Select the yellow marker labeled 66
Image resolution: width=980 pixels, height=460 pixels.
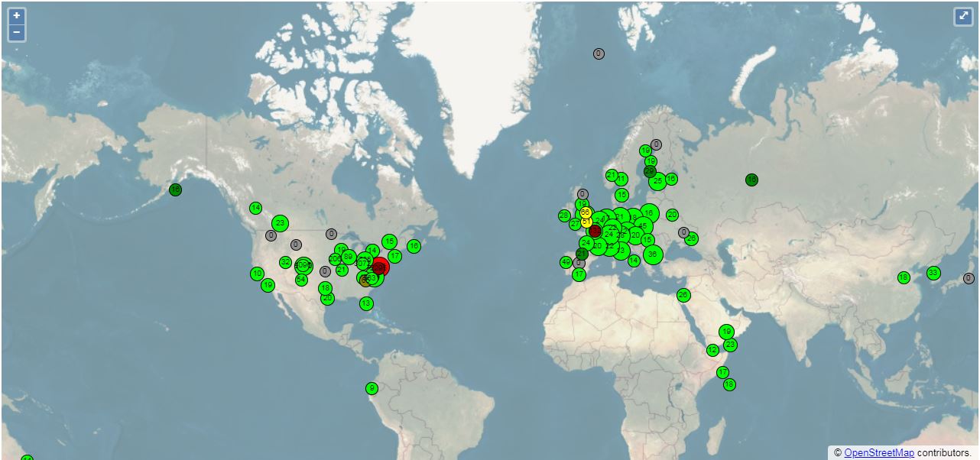coord(586,212)
